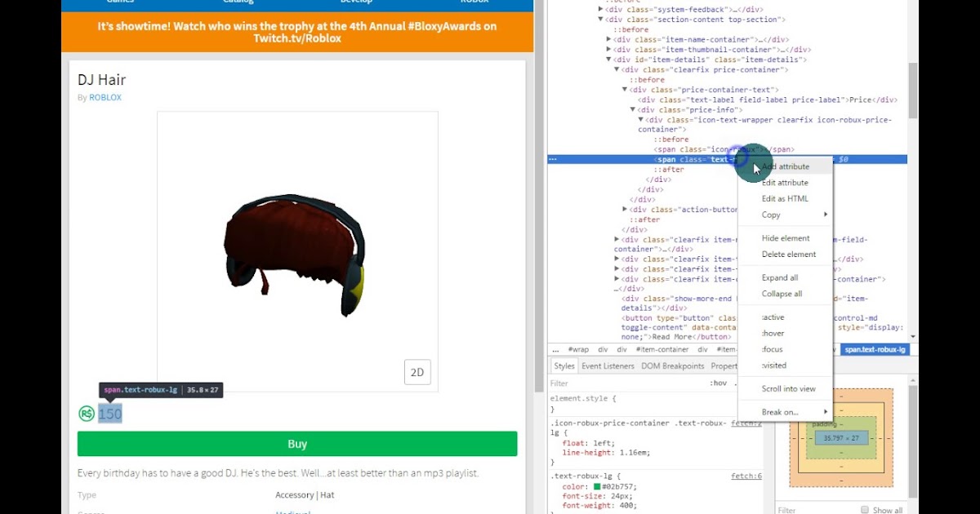Screen dimensions: 980x514
Task: Click the 'line-height: 1.16em;' declaration
Action: pyautogui.click(x=606, y=453)
